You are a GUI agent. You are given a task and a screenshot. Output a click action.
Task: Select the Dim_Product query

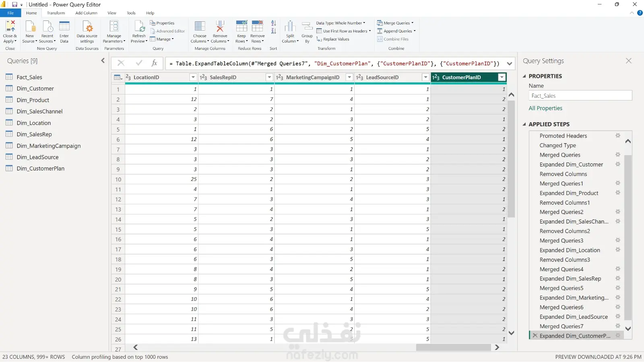[x=33, y=100]
